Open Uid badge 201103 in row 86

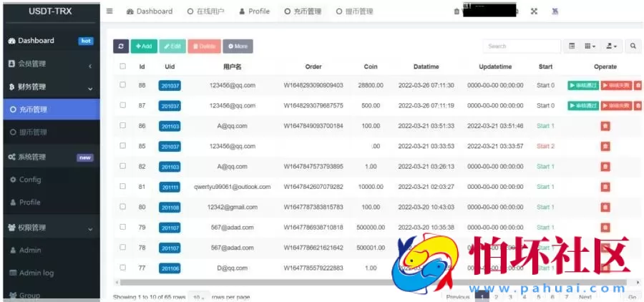170,127
